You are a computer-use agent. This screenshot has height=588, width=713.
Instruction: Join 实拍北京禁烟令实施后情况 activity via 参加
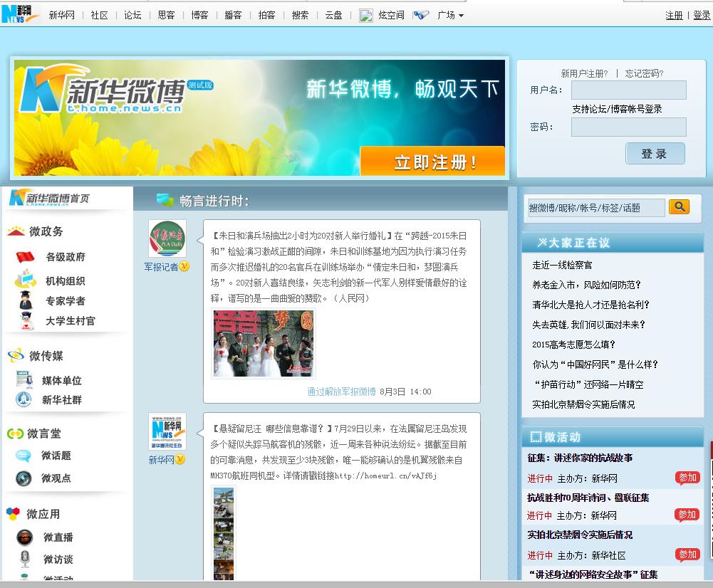coord(687,555)
